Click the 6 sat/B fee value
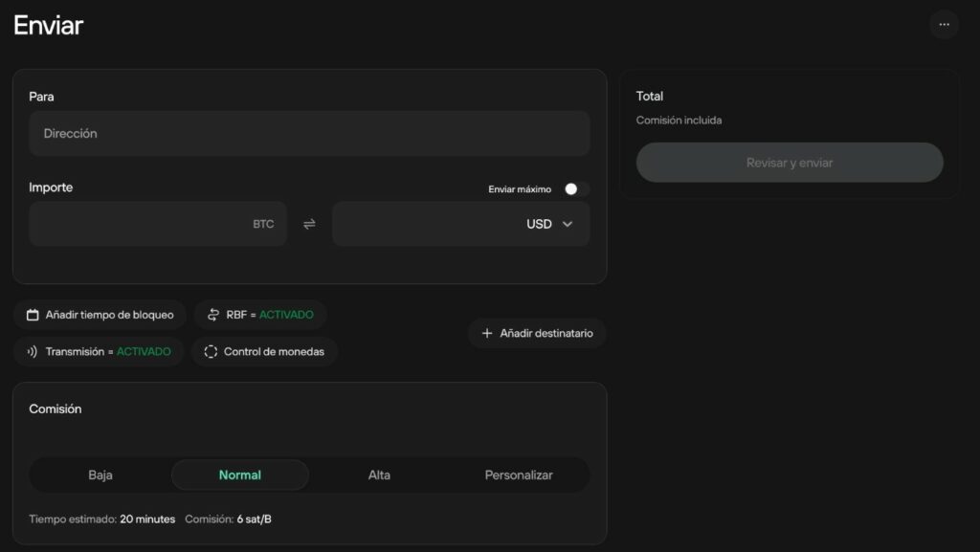 point(254,519)
